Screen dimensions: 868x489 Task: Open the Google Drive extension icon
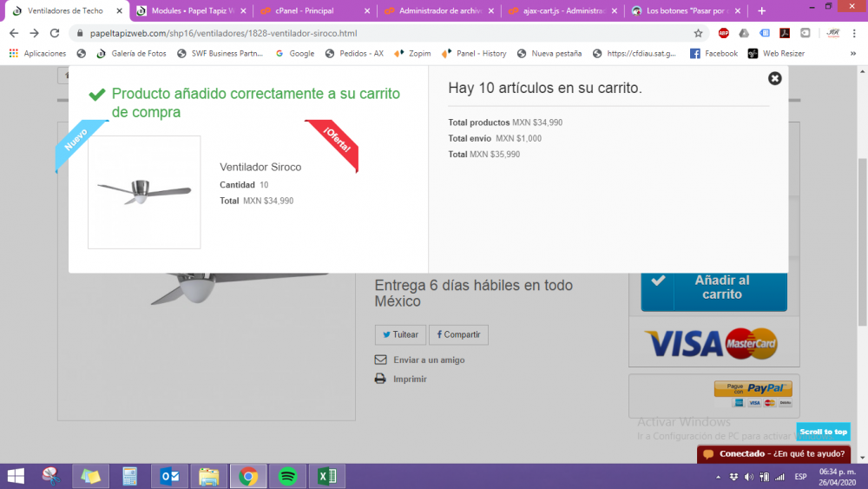(x=744, y=33)
